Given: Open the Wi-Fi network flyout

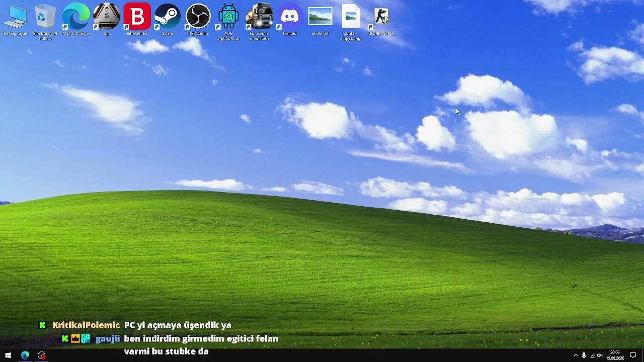Looking at the screenshot, I should point(592,355).
